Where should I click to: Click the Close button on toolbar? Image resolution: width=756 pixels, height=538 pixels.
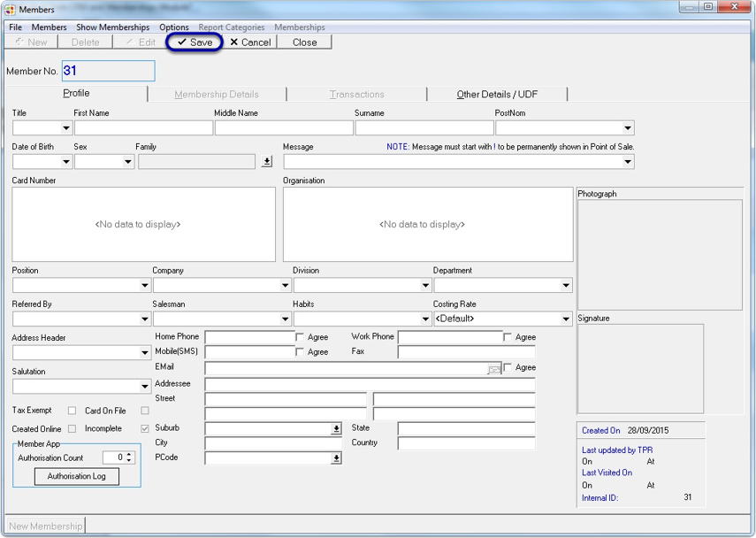point(305,41)
